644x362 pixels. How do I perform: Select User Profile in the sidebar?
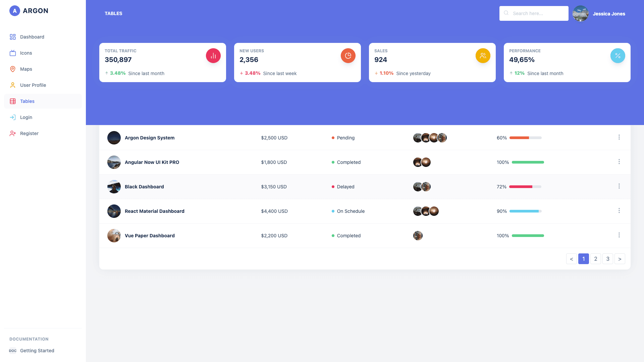(x=33, y=85)
